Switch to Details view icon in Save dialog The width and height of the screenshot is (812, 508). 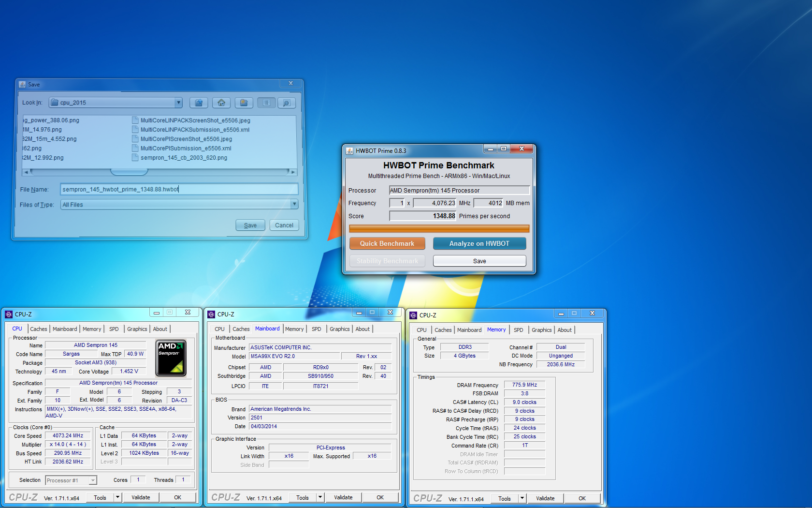click(286, 103)
